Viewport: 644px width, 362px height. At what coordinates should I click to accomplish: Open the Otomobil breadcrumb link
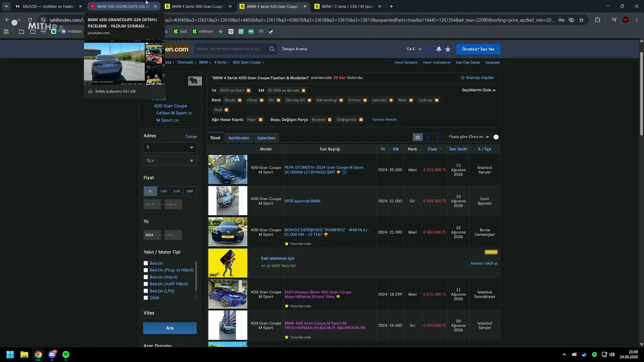(x=185, y=62)
